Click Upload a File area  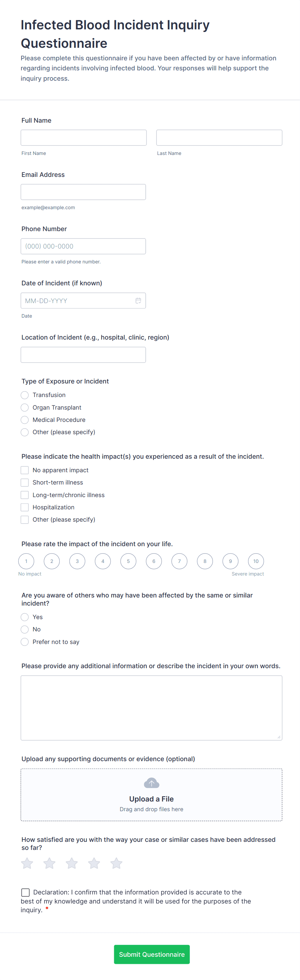click(151, 799)
